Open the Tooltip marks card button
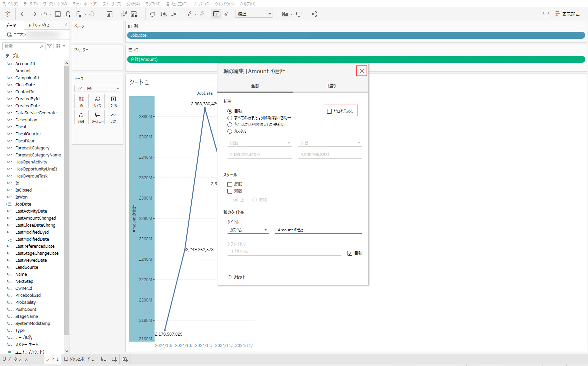 (98, 117)
